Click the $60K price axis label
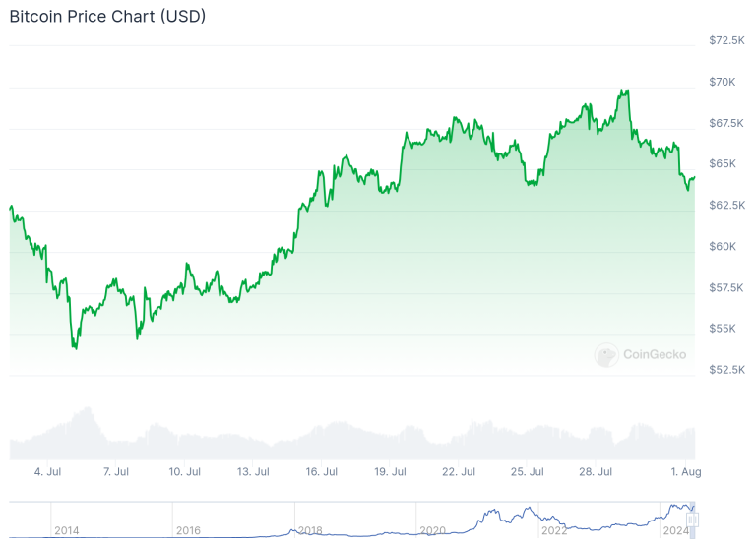This screenshot has height=552, width=756. click(723, 246)
